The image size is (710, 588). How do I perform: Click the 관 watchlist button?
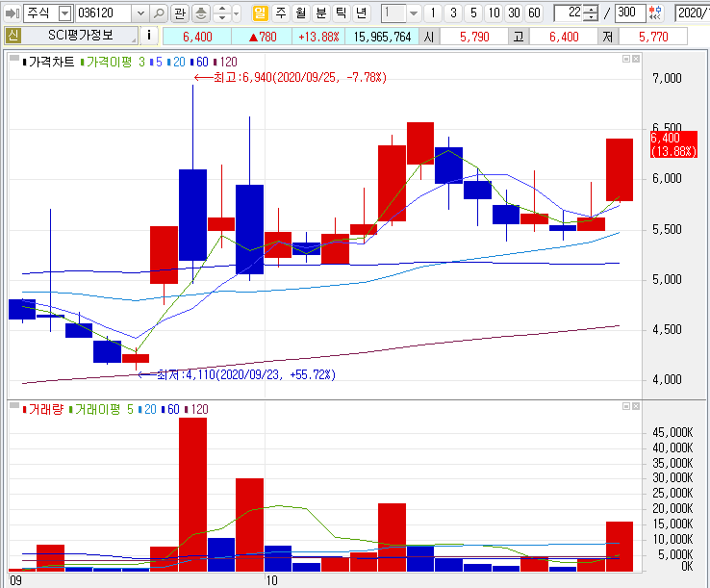[x=180, y=13]
